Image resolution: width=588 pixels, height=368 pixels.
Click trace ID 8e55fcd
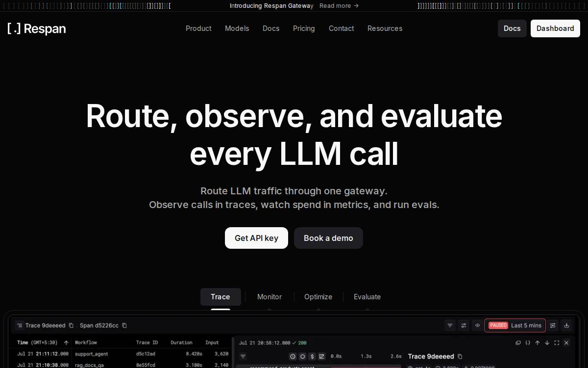coord(146,365)
